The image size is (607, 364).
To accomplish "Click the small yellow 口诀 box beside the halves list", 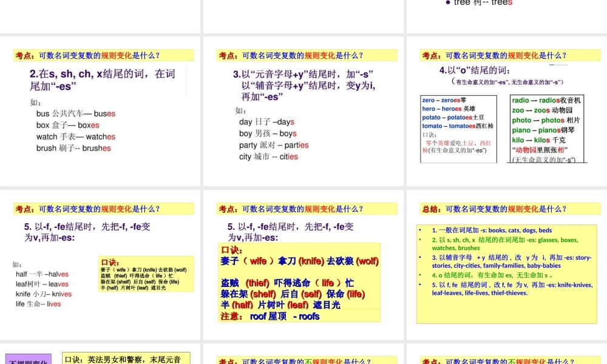I will (146, 274).
